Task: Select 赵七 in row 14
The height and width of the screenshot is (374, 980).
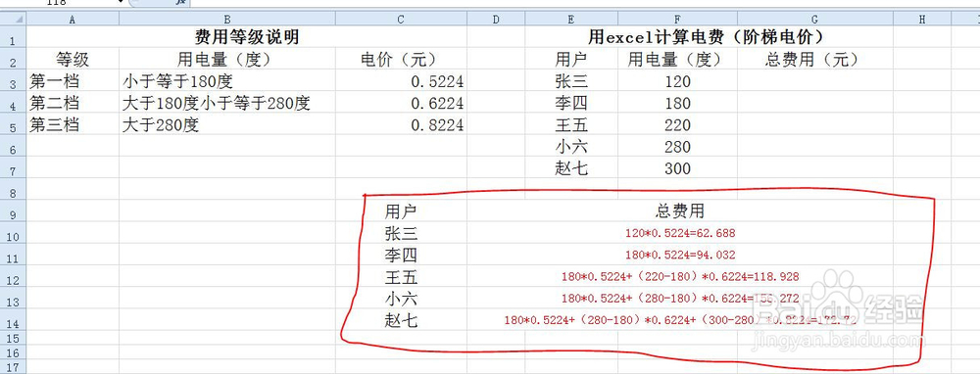Action: pyautogui.click(x=401, y=321)
